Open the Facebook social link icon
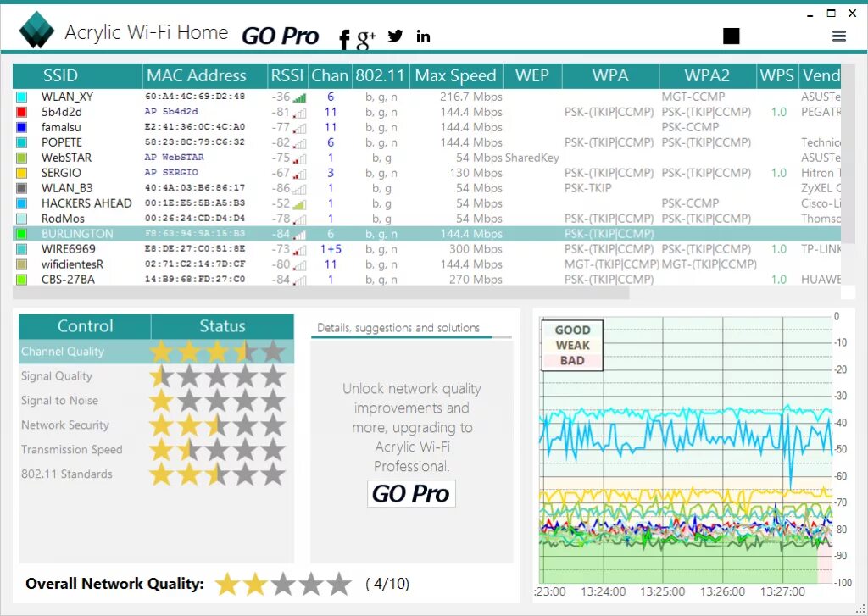The image size is (868, 616). coord(344,39)
